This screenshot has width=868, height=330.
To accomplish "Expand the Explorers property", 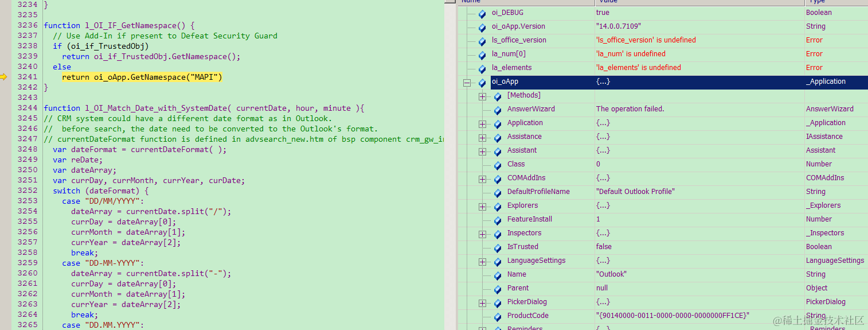I will point(482,207).
